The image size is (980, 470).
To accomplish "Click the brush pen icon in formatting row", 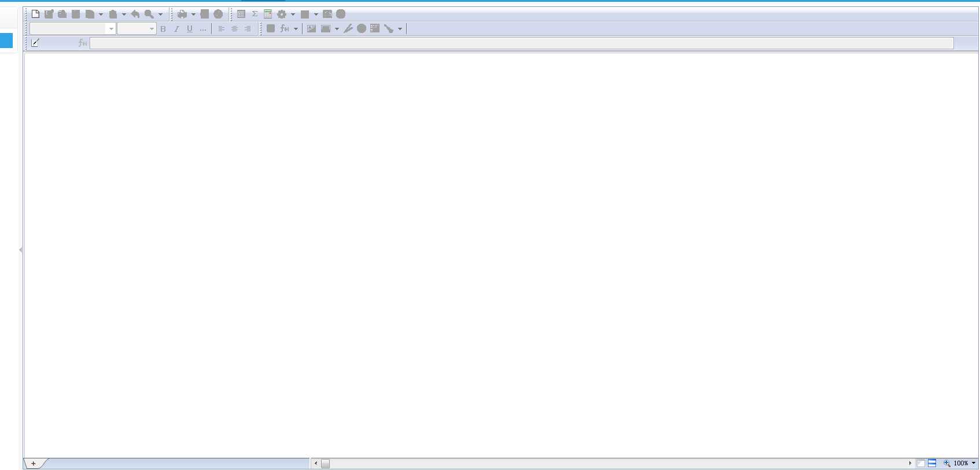I will (348, 29).
